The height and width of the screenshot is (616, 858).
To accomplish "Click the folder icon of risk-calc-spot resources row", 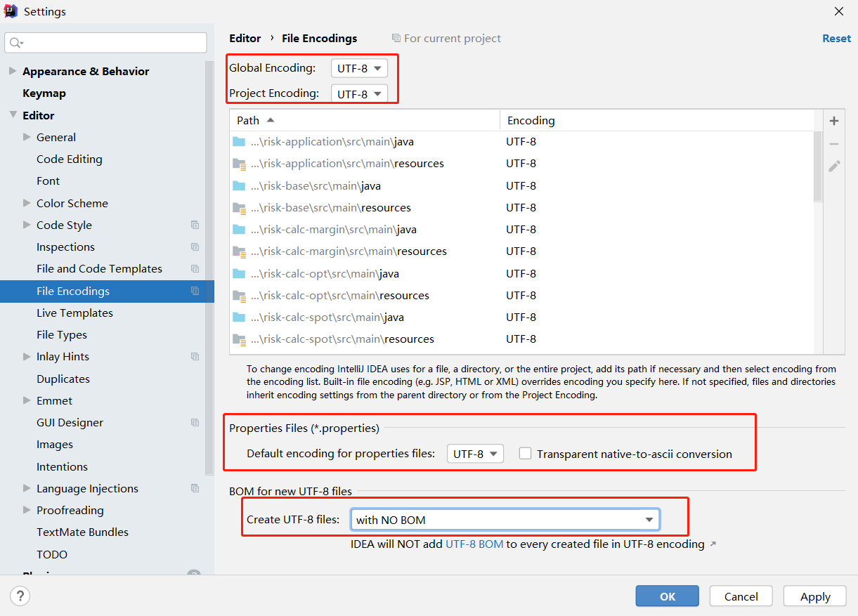I will [239, 339].
